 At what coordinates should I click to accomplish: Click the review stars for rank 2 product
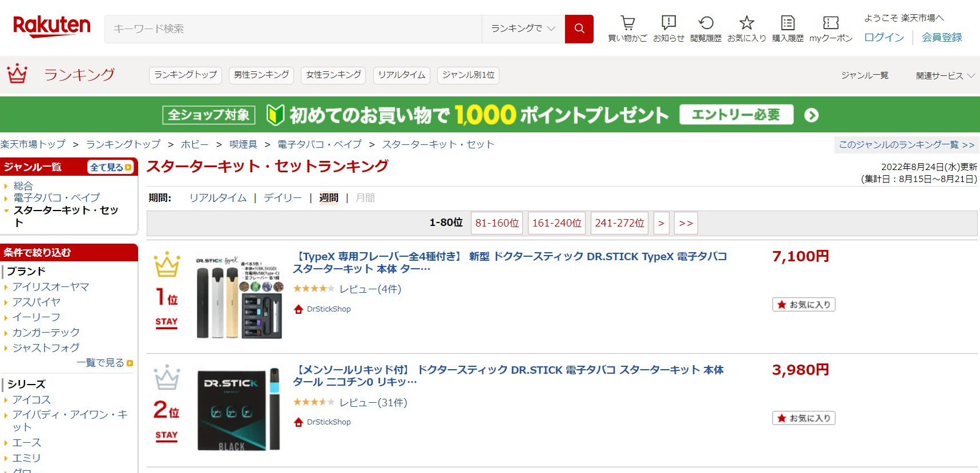tap(313, 402)
